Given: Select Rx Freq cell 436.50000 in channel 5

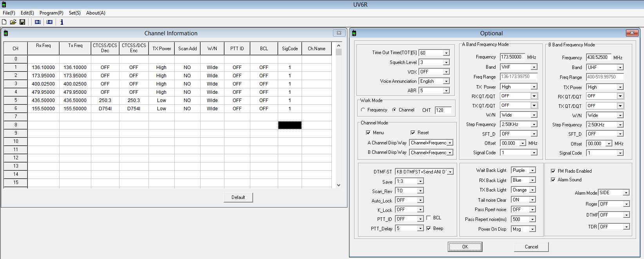Looking at the screenshot, I should pyautogui.click(x=43, y=100).
